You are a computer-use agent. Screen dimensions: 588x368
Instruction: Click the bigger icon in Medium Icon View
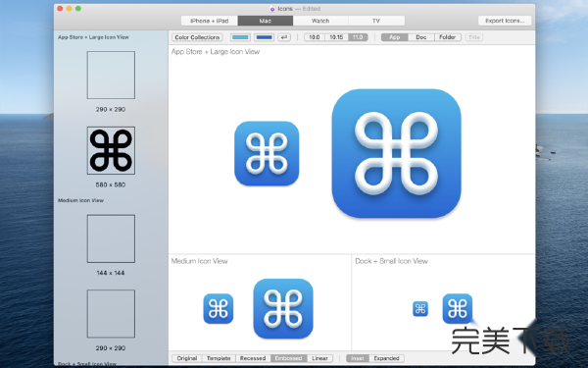283,308
